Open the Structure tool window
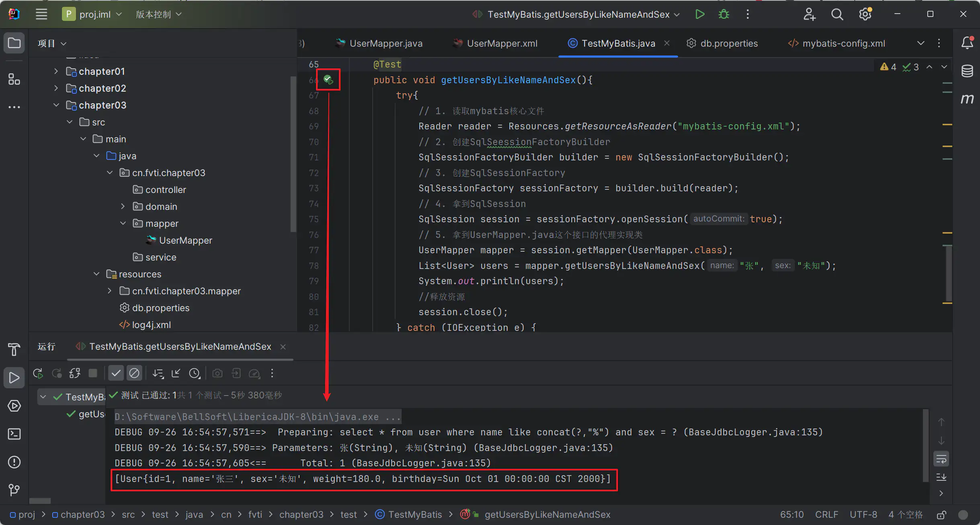This screenshot has width=980, height=525. (x=14, y=79)
